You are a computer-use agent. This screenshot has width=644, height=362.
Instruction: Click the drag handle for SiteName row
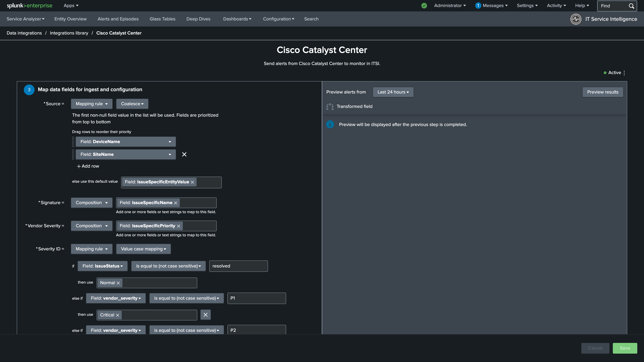(73, 154)
